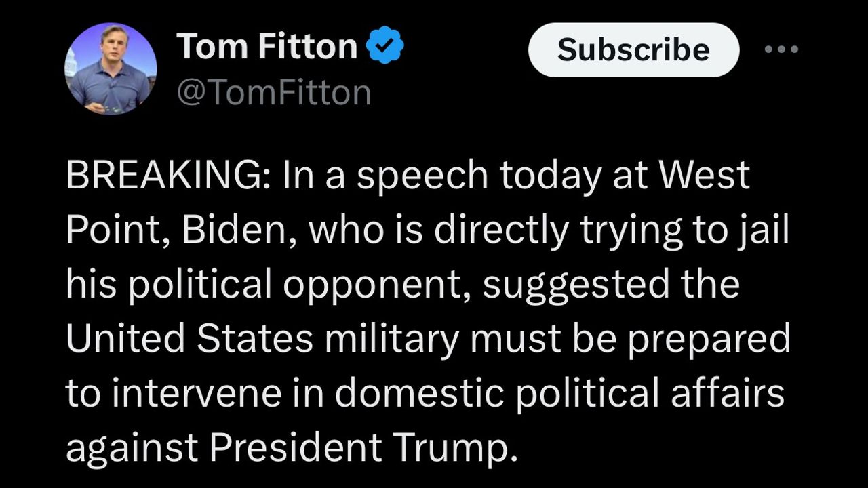Image resolution: width=868 pixels, height=488 pixels.
Task: Click the word "military" in the tweet
Action: [391, 340]
